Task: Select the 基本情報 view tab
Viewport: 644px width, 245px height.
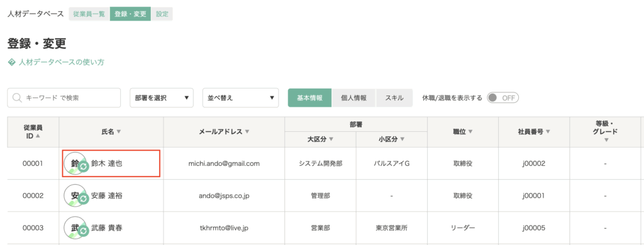Action: click(309, 98)
